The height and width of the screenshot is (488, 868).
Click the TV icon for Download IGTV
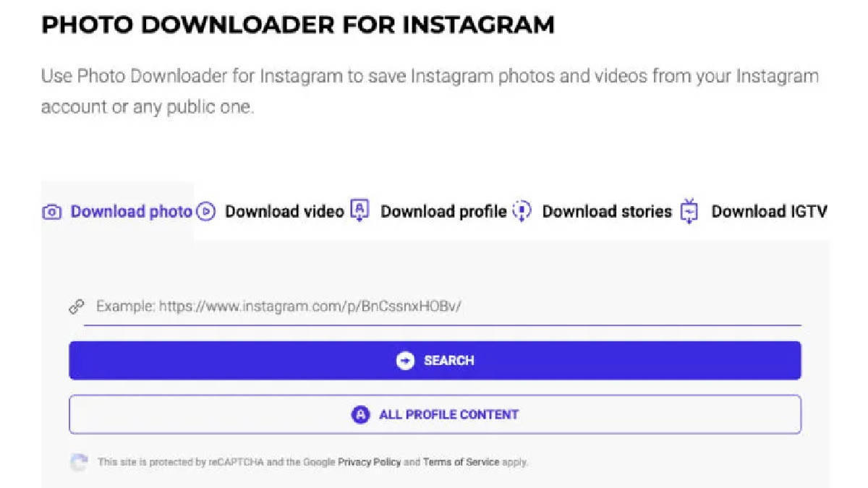pyautogui.click(x=690, y=211)
